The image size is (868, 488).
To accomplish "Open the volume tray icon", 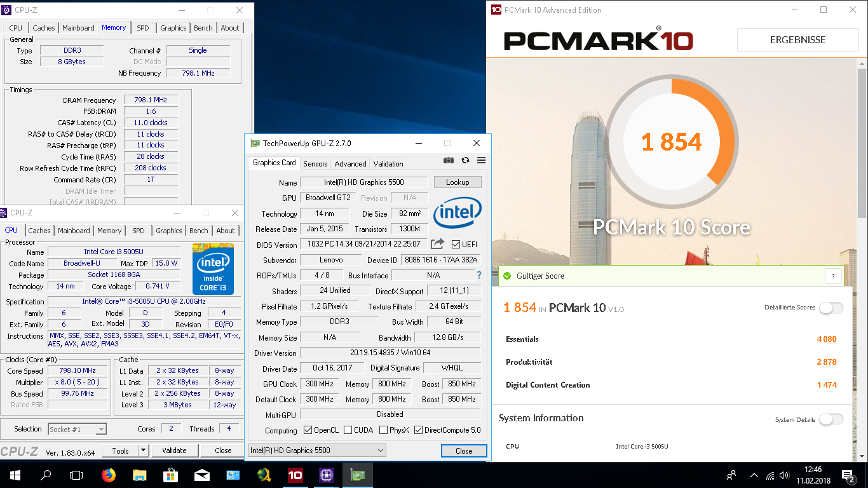I will 785,475.
